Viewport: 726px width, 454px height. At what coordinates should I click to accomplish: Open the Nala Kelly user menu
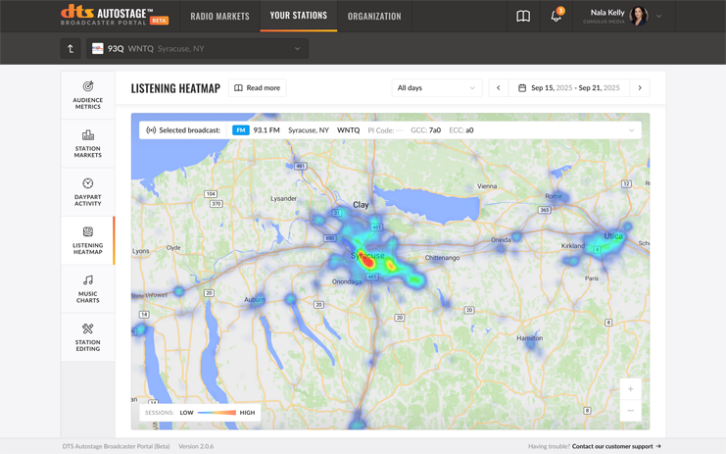pos(658,16)
